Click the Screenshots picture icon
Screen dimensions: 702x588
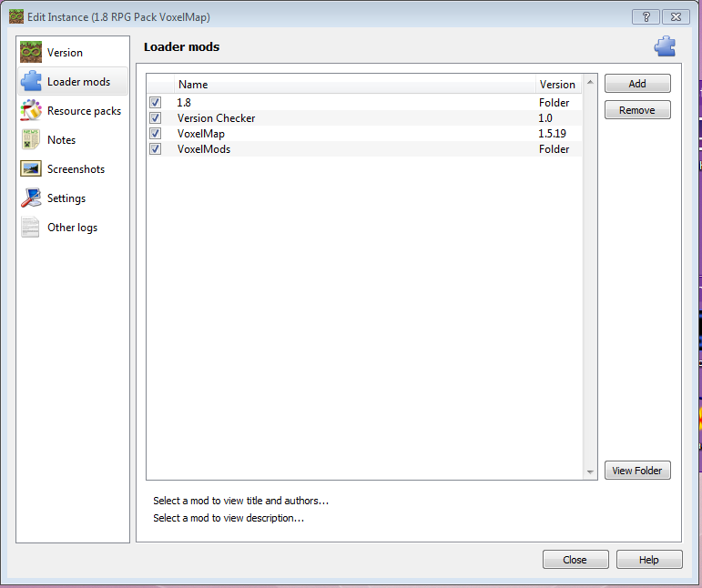31,169
